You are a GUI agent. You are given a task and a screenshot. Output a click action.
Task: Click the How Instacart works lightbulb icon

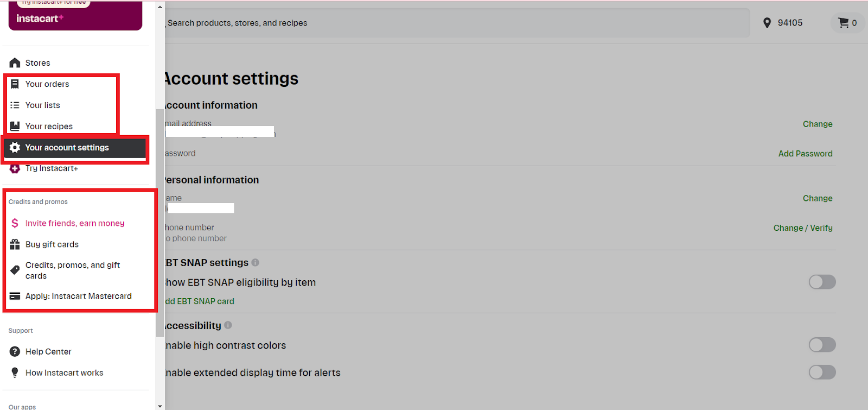coord(15,373)
